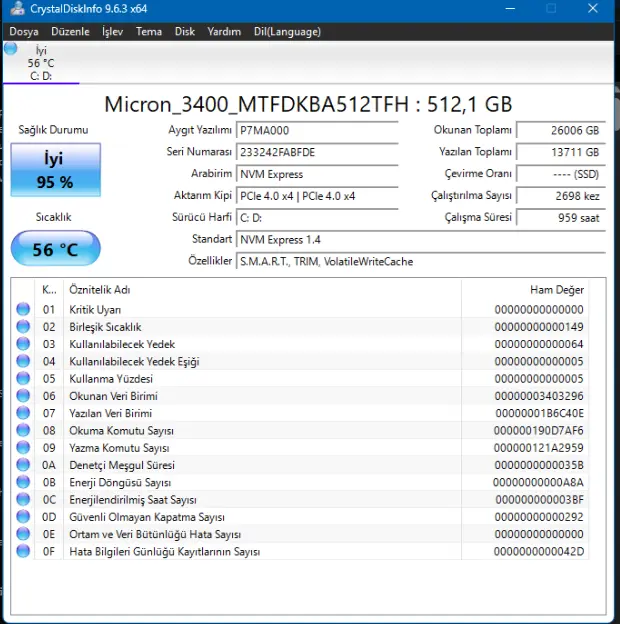Click status orb for Güvenli Olmayan Kapatma row
This screenshot has width=620, height=624.
[x=23, y=517]
